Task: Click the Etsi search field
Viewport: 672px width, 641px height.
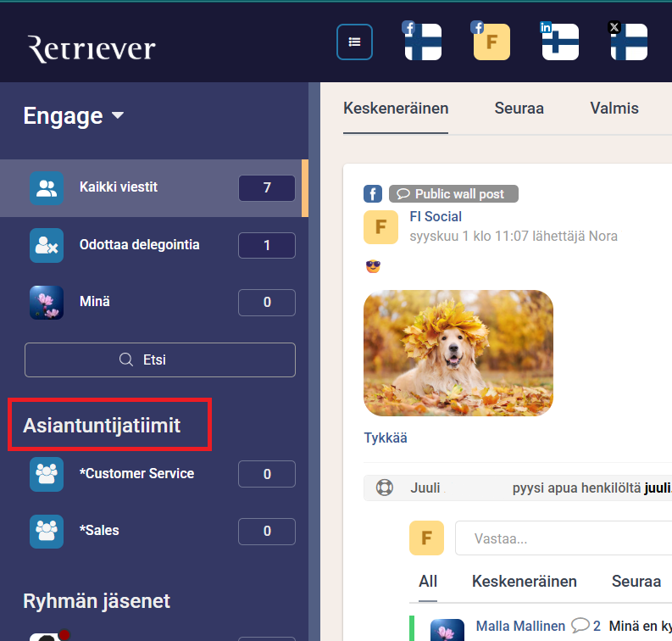Action: 160,360
